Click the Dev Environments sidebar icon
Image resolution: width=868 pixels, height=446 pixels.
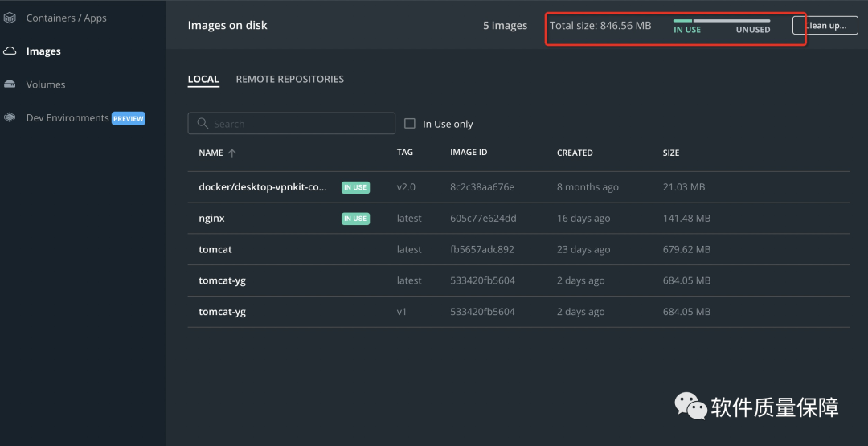coord(10,118)
